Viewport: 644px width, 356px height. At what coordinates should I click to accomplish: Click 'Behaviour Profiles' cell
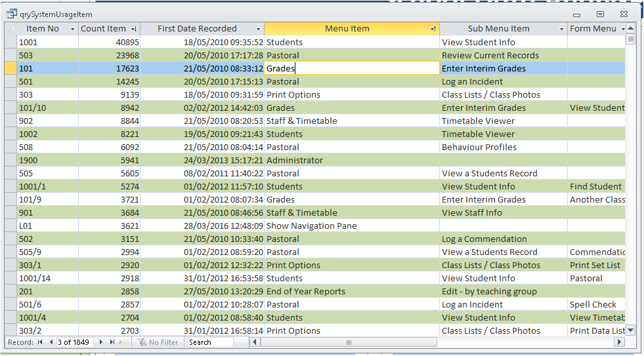pyautogui.click(x=504, y=147)
